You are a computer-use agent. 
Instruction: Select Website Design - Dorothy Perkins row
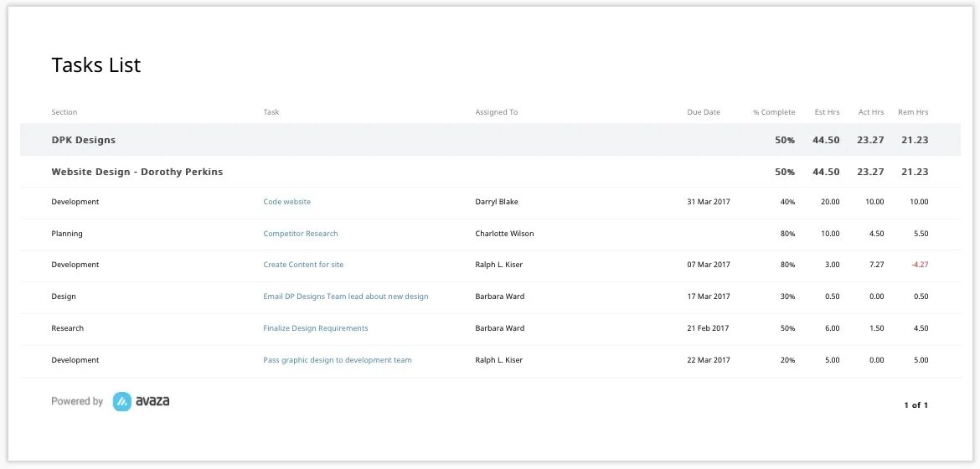tap(137, 172)
